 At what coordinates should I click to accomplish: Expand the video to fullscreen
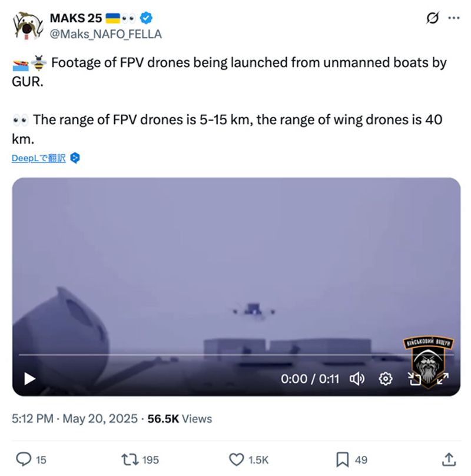pyautogui.click(x=442, y=379)
